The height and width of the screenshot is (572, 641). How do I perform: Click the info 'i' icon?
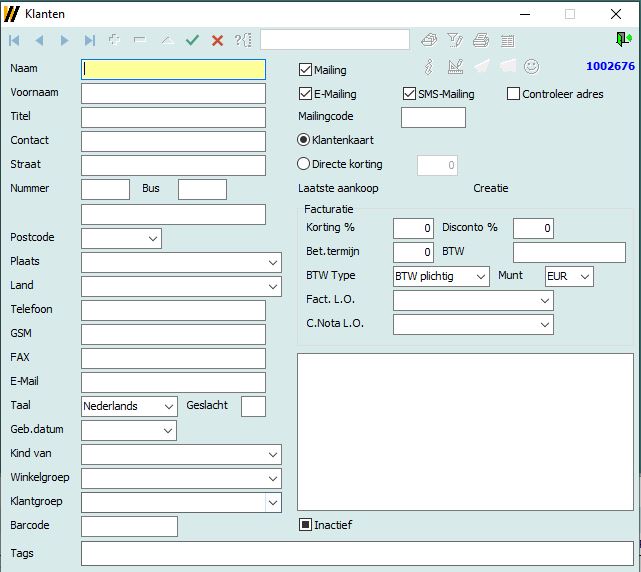tap(428, 67)
